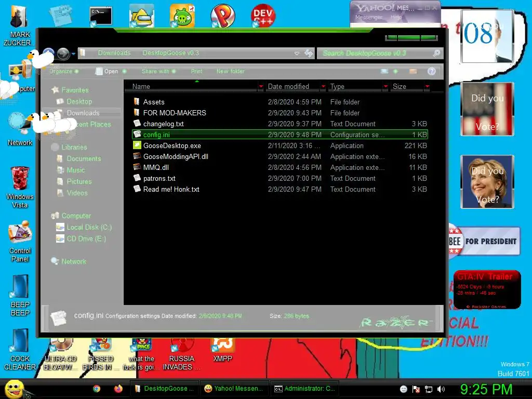Screen dimensions: 532x399
Task: Open recent pages dropdown beside nav arrows
Action: click(73, 54)
